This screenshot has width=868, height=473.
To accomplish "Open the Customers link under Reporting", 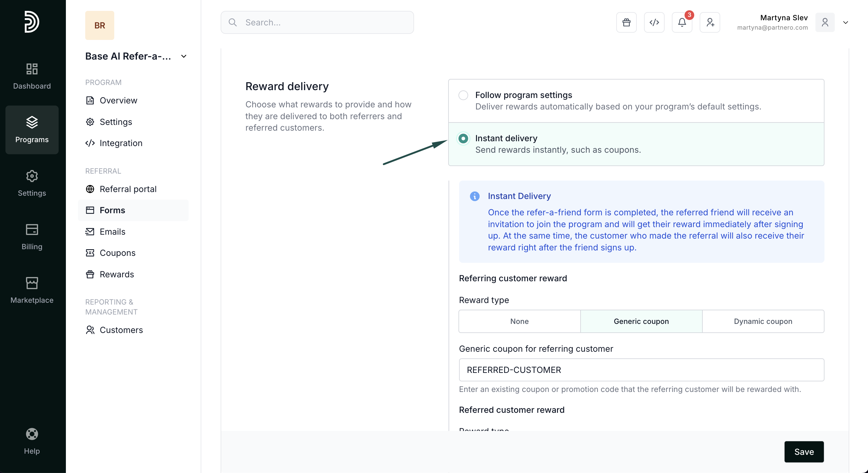I will [x=121, y=330].
